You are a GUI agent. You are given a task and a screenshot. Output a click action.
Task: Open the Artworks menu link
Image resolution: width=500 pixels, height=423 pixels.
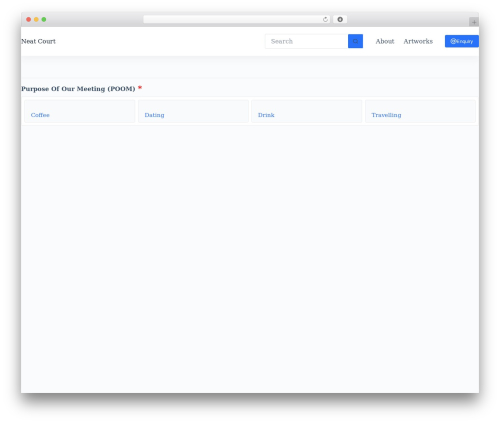tap(418, 41)
